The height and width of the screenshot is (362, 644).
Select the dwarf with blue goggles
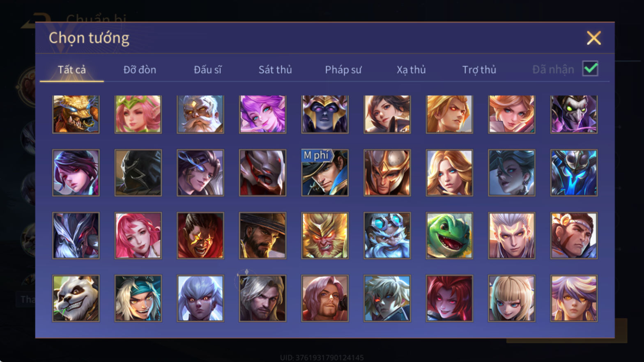click(x=387, y=236)
